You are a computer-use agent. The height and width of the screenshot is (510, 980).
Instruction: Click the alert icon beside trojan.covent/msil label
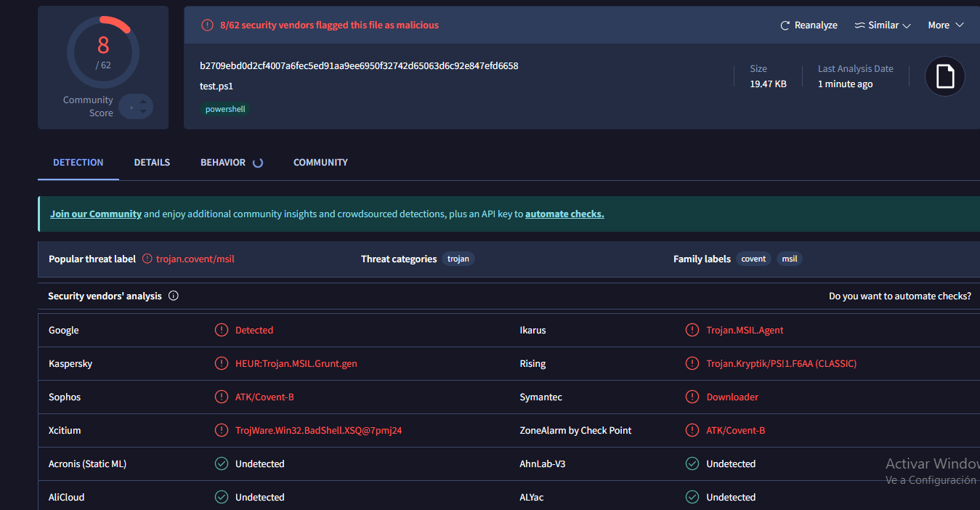[x=147, y=259]
